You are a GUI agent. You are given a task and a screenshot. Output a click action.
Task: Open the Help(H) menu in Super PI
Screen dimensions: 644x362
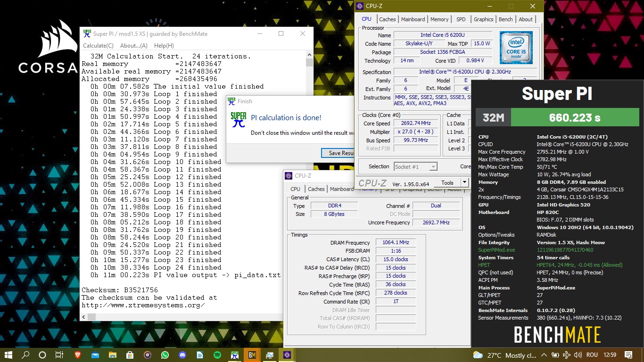tap(164, 46)
